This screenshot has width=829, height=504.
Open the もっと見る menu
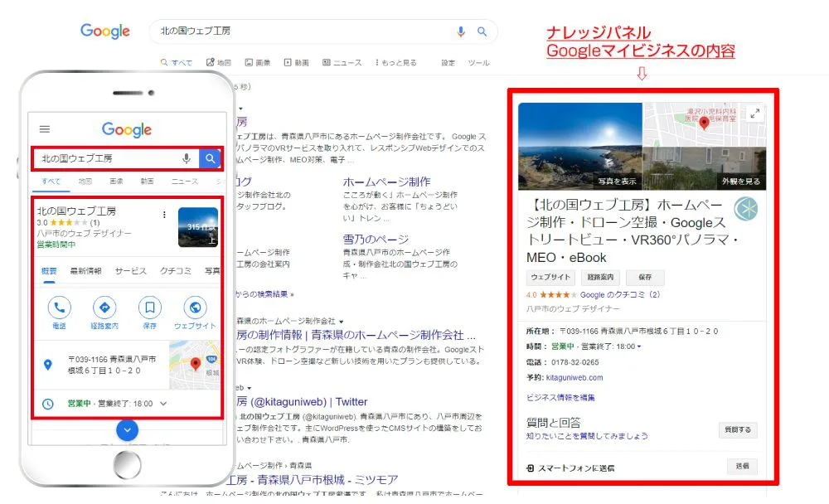[x=396, y=62]
